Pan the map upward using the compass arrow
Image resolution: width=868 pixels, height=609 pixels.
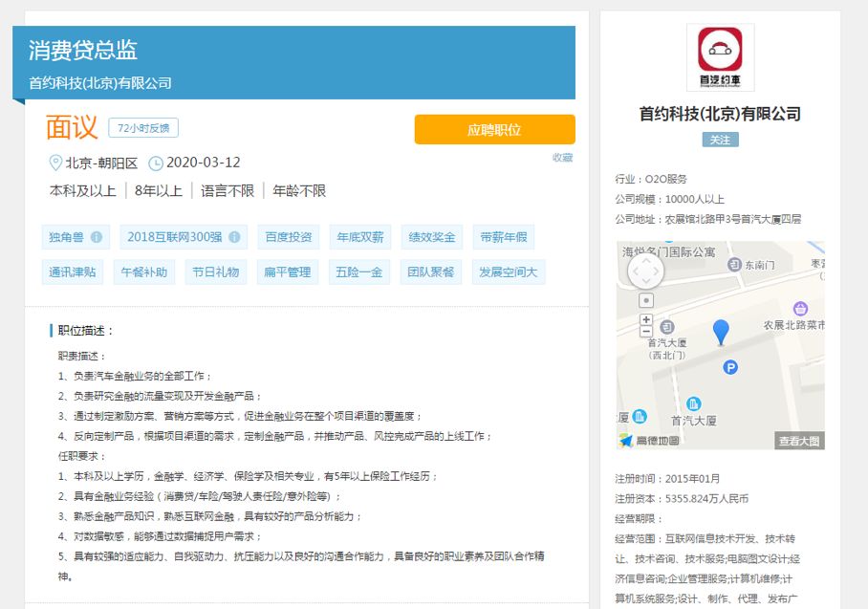[x=646, y=260]
